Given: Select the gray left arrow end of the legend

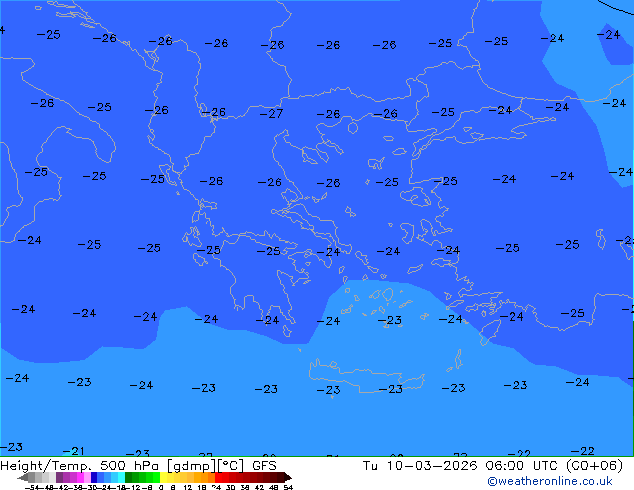Looking at the screenshot, I should (x=23, y=477).
